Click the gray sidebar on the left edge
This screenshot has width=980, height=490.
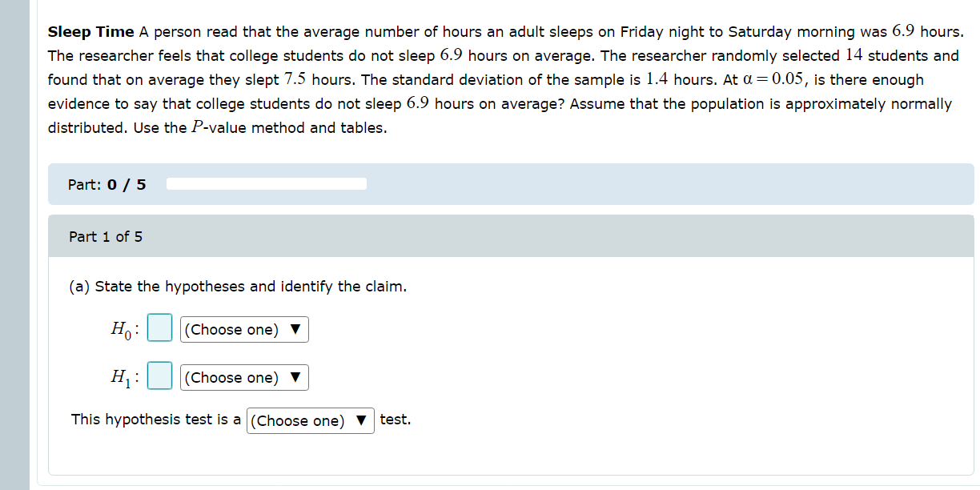(12, 240)
